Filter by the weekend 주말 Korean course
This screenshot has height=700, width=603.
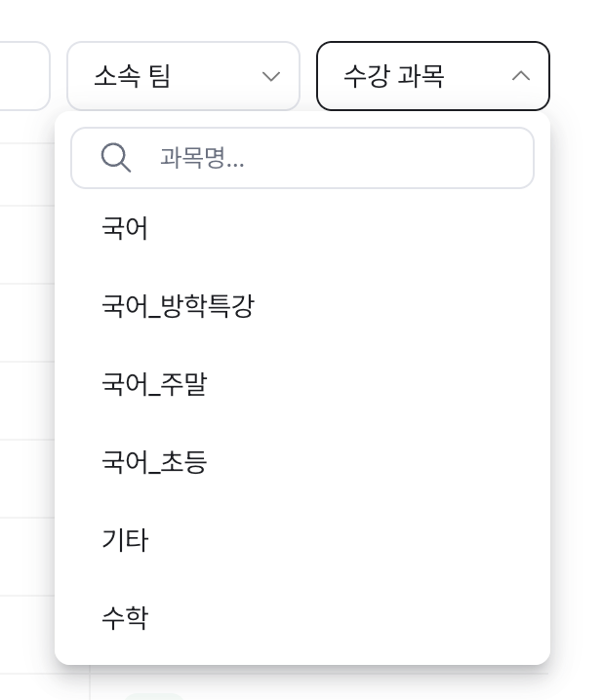(302, 384)
